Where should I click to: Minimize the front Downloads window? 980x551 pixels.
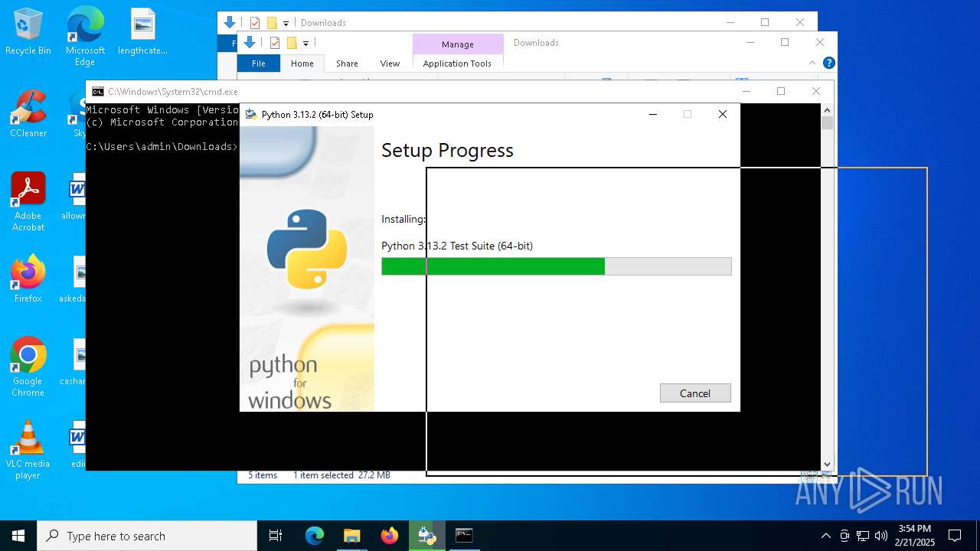point(750,42)
